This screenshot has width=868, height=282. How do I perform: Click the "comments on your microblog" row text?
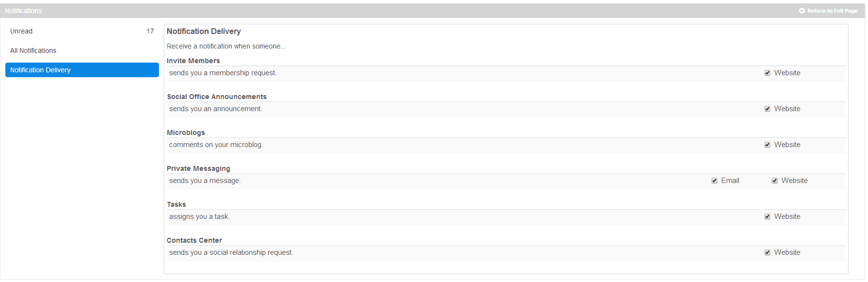click(x=216, y=145)
